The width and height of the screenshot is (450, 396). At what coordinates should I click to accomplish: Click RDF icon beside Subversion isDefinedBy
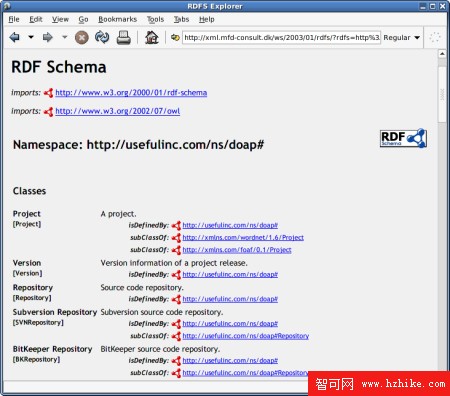point(176,324)
